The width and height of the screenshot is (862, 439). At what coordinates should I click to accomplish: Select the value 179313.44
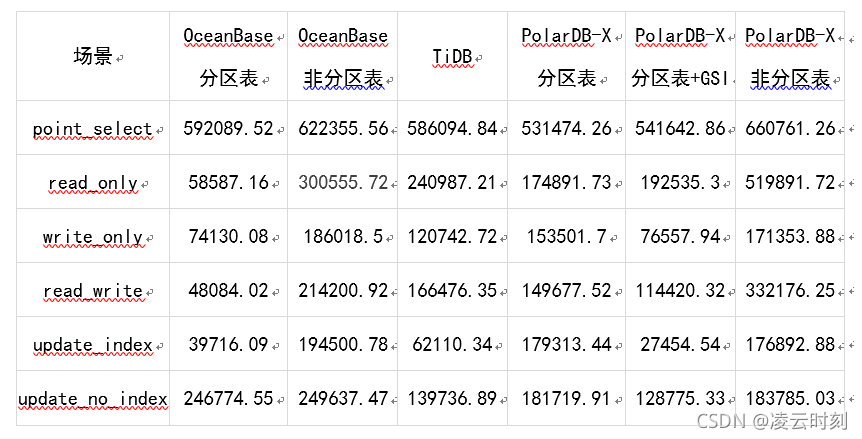(x=566, y=344)
